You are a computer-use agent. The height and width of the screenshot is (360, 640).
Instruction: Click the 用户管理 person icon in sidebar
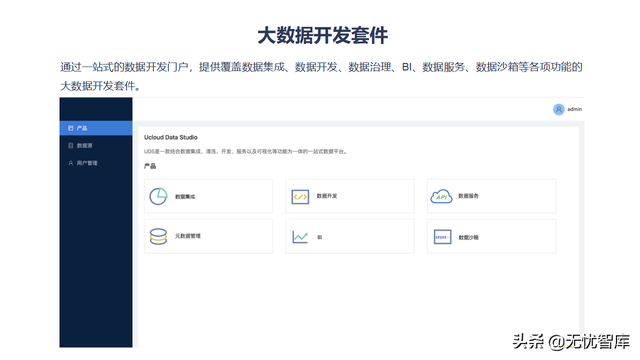click(71, 163)
